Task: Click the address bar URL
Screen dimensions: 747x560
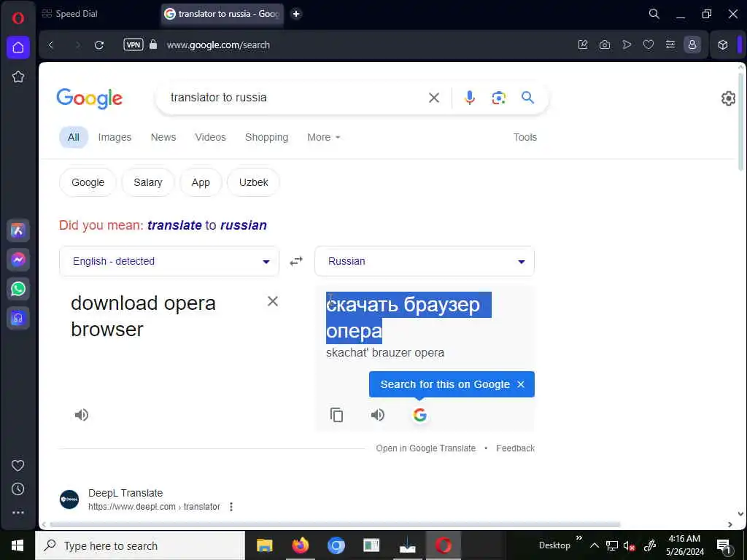Action: click(218, 44)
